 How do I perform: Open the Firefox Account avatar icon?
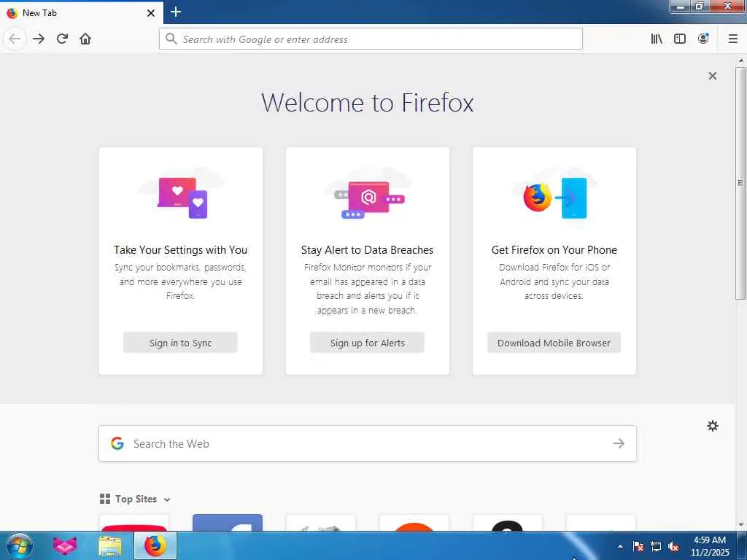(x=703, y=39)
